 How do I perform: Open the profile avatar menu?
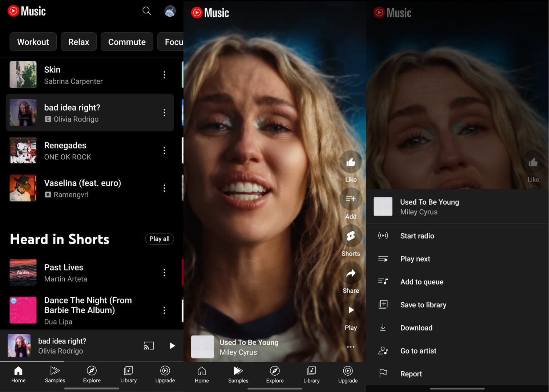[x=170, y=11]
